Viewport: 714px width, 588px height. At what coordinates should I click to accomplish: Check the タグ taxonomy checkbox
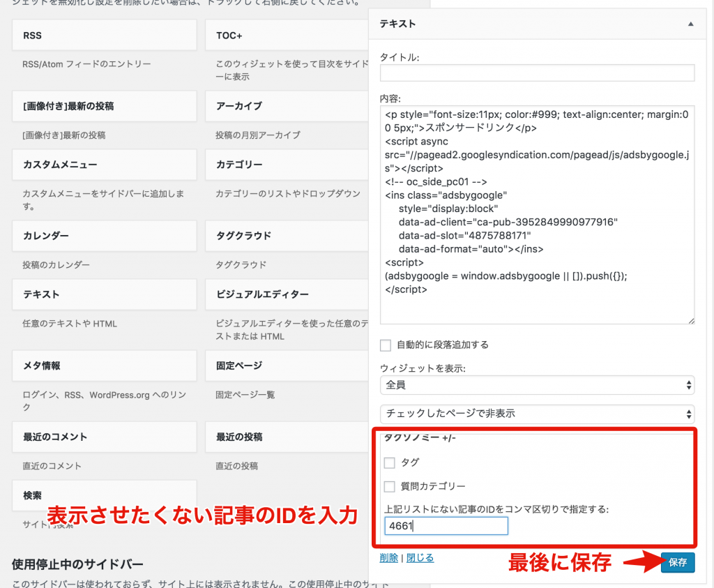[x=389, y=463]
